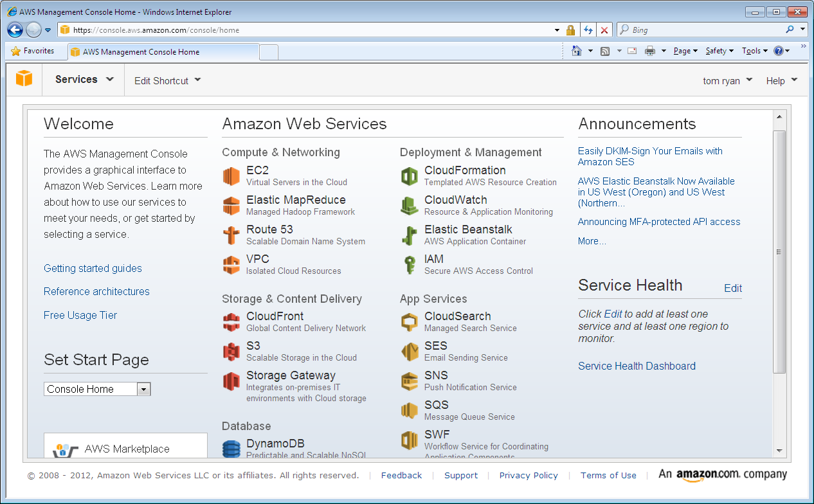Open the Page menu in IE toolbar
This screenshot has width=814, height=504.
[x=685, y=51]
